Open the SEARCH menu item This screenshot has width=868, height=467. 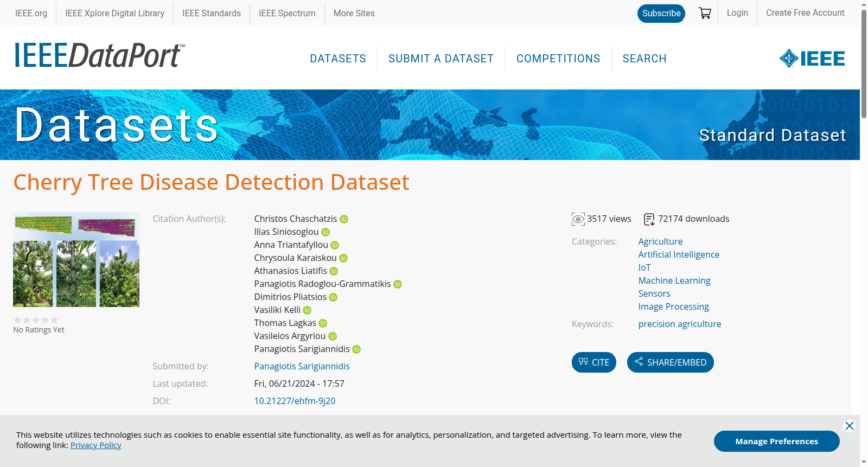tap(644, 59)
